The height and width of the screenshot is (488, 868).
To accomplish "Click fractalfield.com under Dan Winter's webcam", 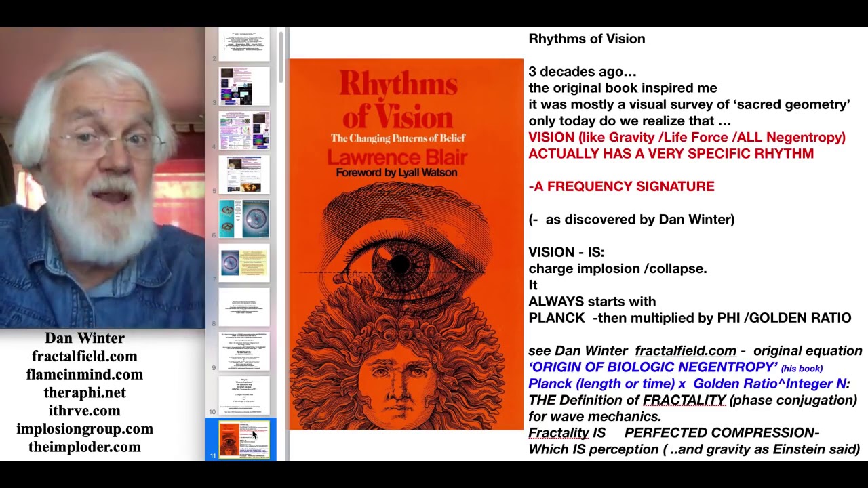I will point(85,357).
